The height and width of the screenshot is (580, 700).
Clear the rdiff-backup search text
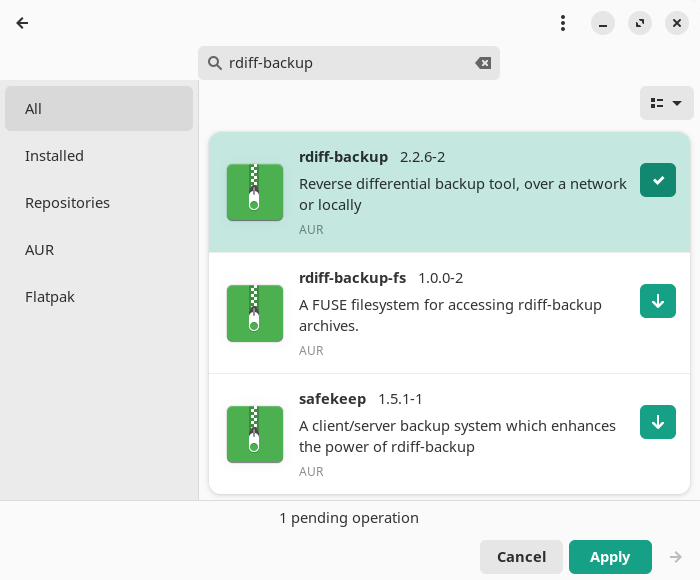[483, 63]
